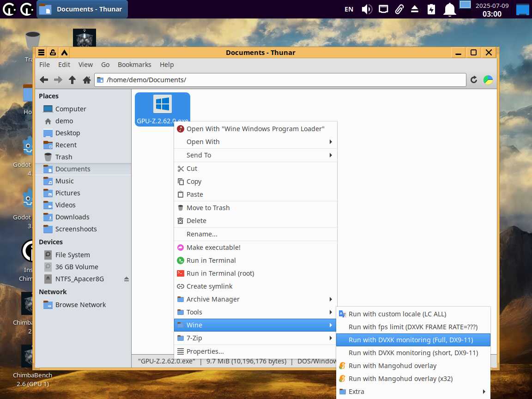This screenshot has height=399, width=532.
Task: Open the notifications bell in the panel
Action: 449,9
